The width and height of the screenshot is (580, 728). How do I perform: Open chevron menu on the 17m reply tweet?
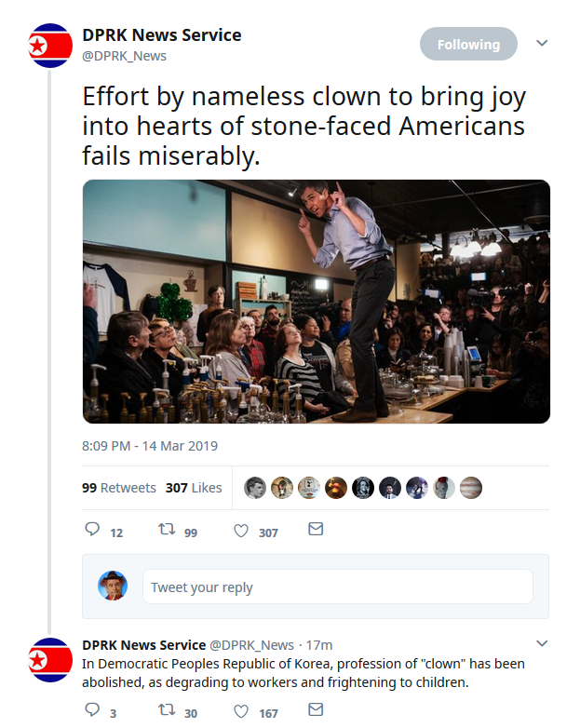(x=542, y=643)
